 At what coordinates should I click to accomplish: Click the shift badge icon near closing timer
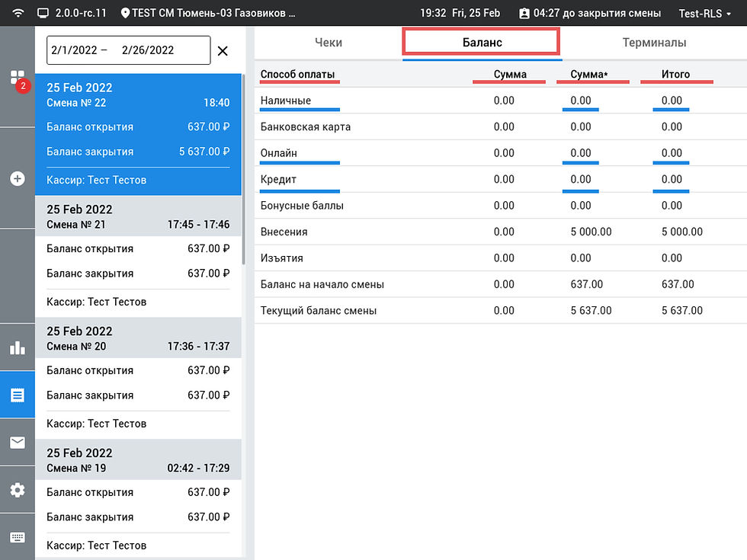click(524, 13)
